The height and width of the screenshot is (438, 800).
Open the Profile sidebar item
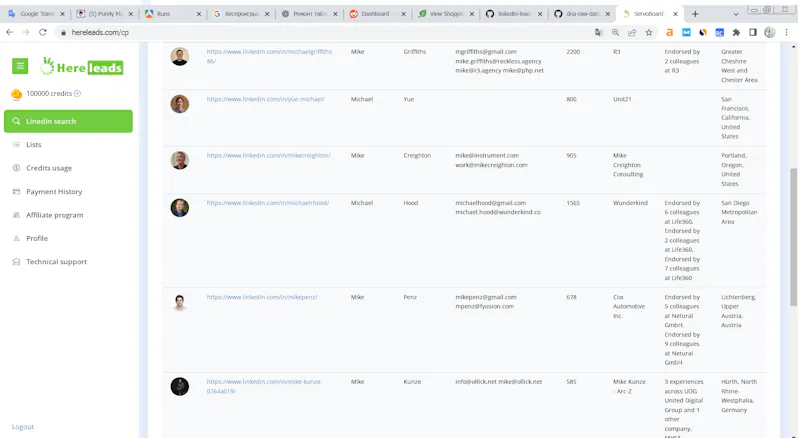coord(37,238)
